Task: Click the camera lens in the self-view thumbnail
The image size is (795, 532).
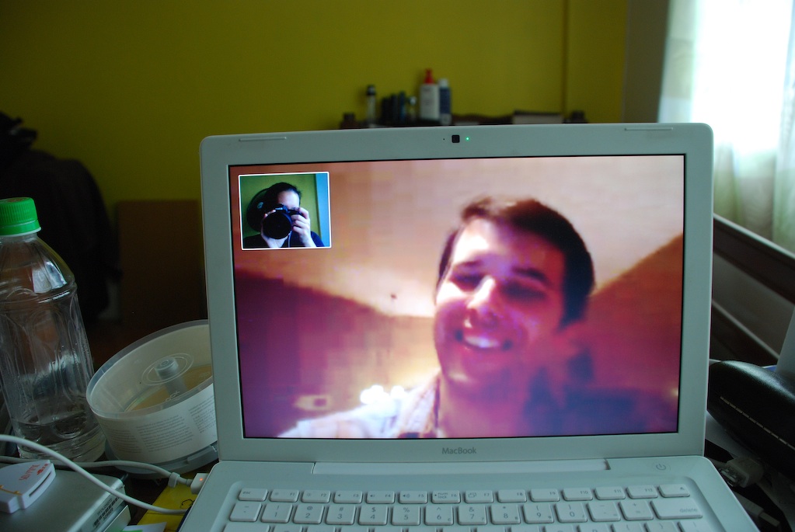Action: point(277,224)
